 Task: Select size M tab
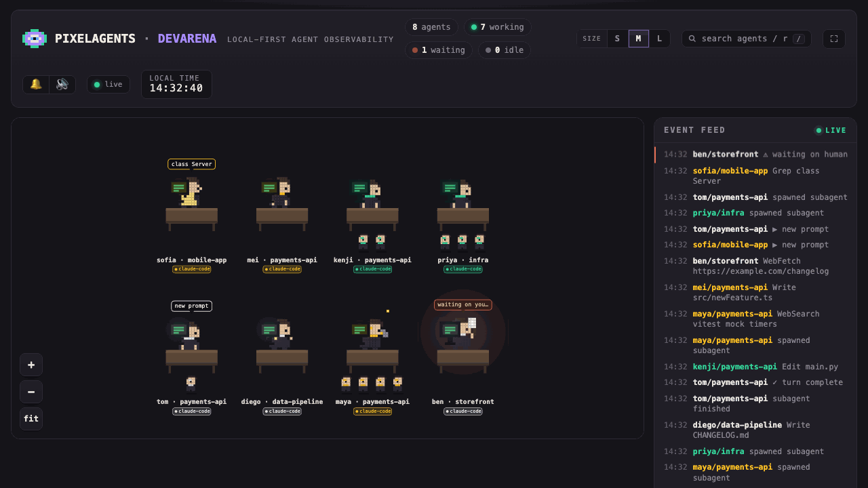pyautogui.click(x=638, y=39)
